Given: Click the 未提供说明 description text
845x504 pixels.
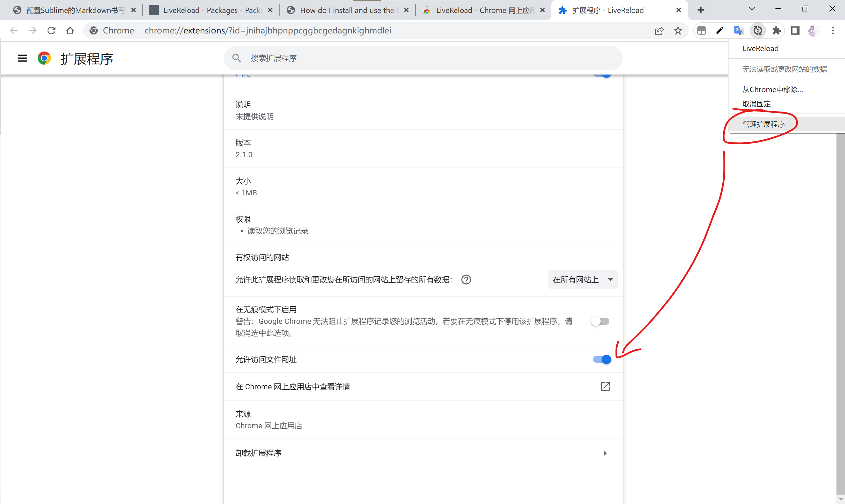Looking at the screenshot, I should [254, 116].
